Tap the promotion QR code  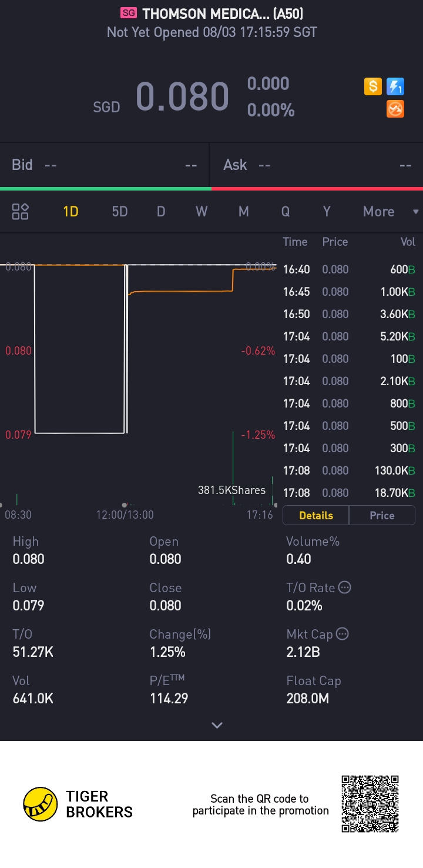(370, 804)
